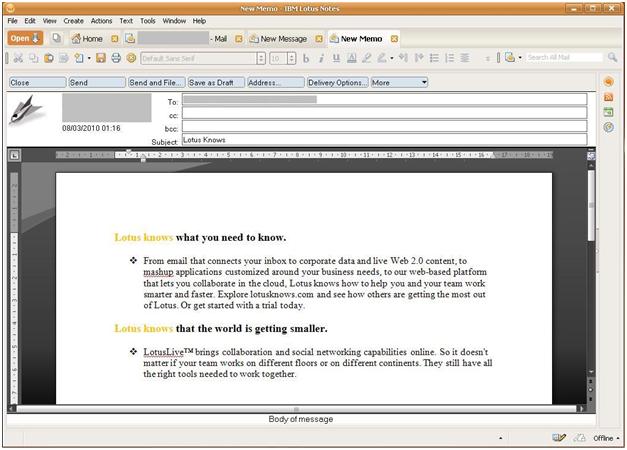Click the paragraph alignment icon
The width and height of the screenshot is (627, 450).
tap(465, 58)
